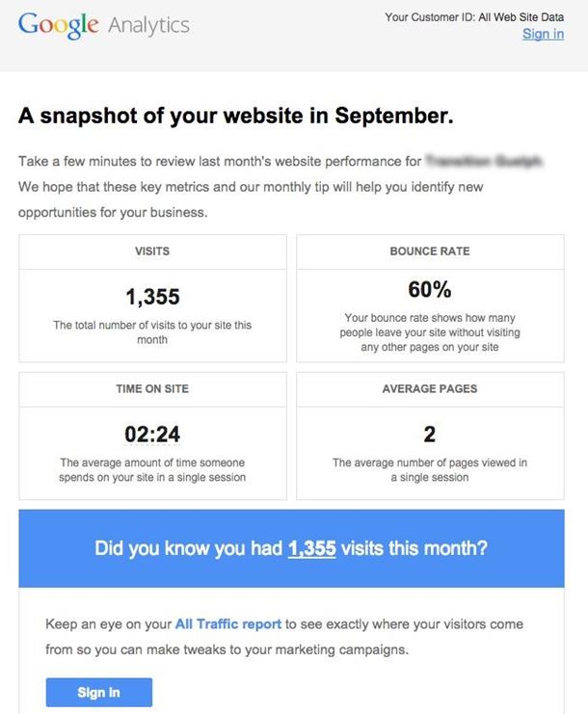Image resolution: width=588 pixels, height=714 pixels.
Task: Click the blurred website name text
Action: coord(484,161)
